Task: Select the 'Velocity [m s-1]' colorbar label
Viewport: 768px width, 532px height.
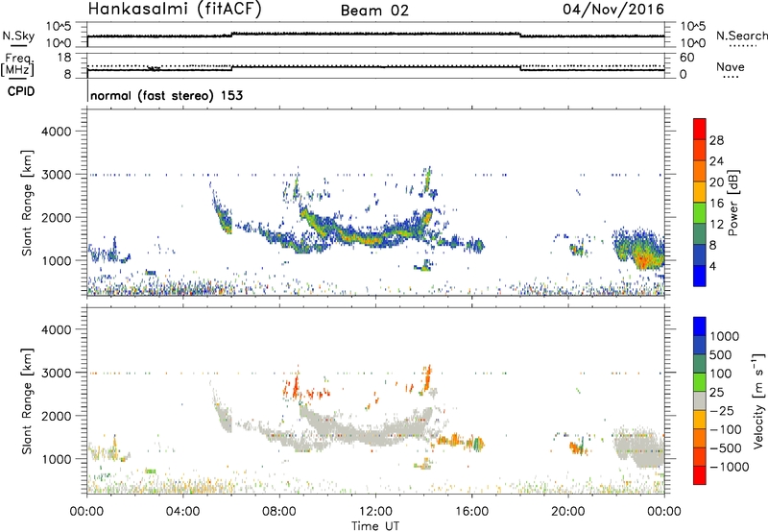Action: pos(758,400)
